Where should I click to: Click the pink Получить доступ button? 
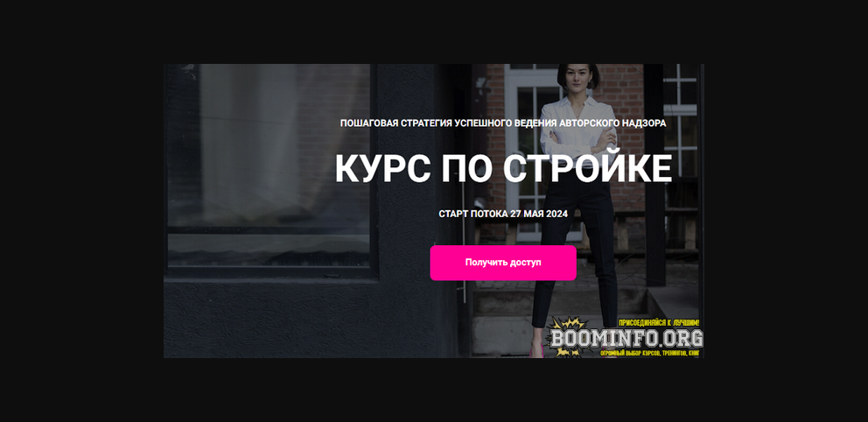[x=502, y=263]
